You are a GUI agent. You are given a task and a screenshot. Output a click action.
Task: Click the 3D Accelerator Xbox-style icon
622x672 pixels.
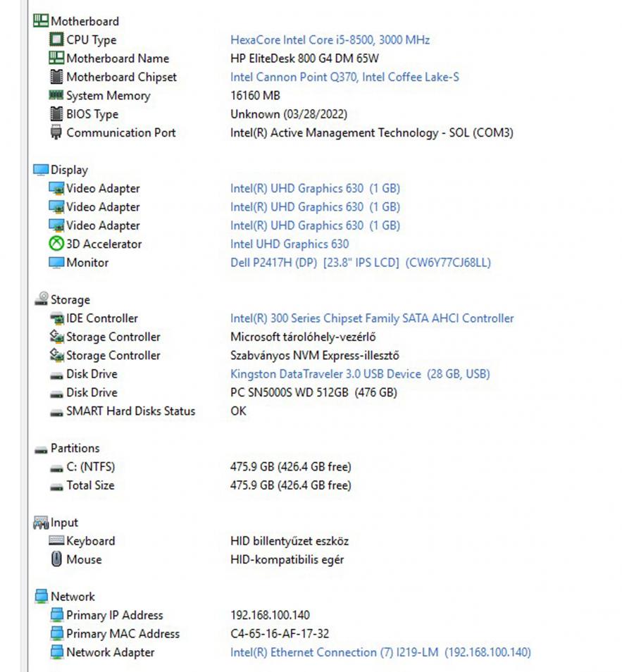56,244
